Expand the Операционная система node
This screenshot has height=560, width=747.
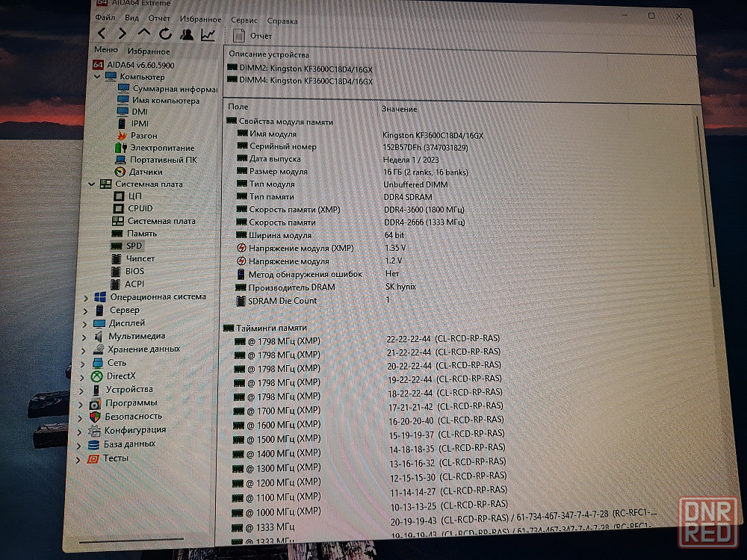86,298
